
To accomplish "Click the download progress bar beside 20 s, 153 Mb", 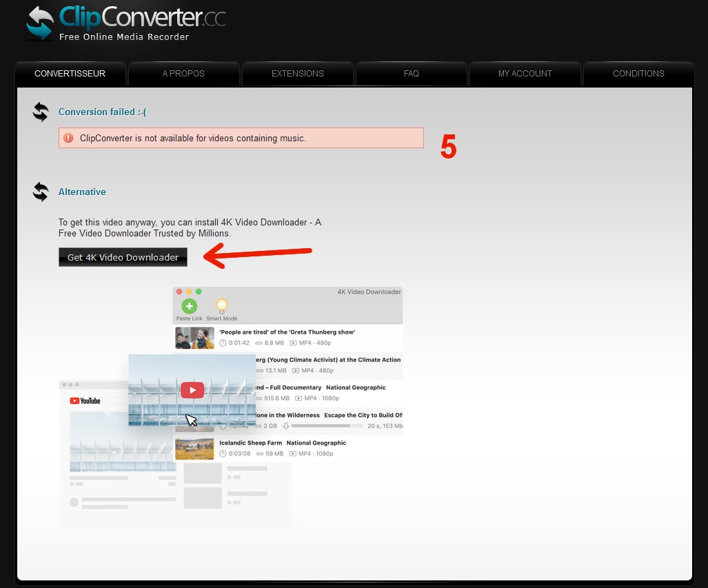I will pyautogui.click(x=327, y=426).
